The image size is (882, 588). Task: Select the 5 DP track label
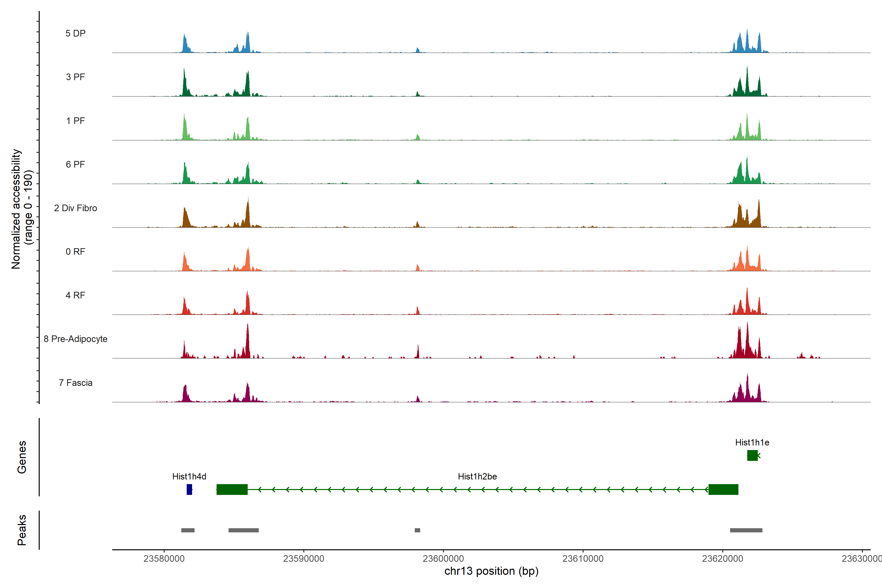(75, 33)
